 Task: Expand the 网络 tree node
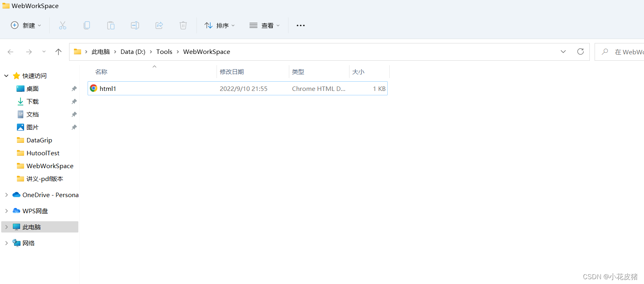point(6,243)
